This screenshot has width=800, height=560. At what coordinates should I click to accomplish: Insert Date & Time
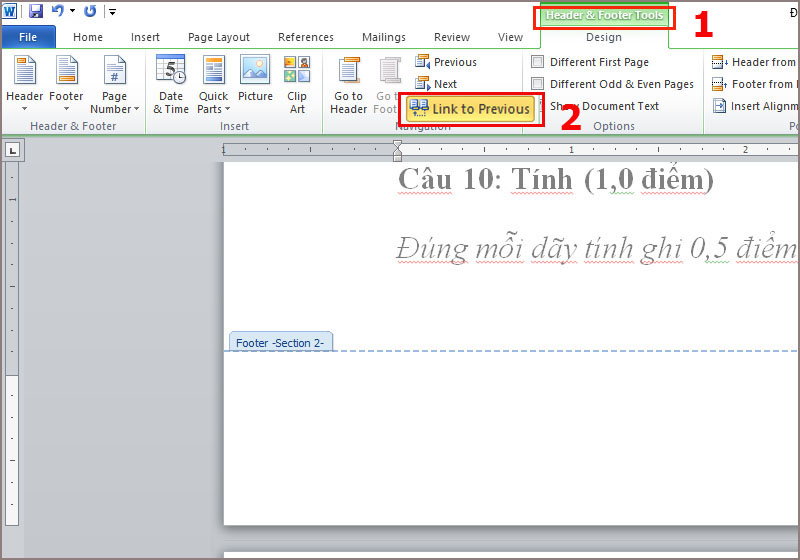coord(171,85)
